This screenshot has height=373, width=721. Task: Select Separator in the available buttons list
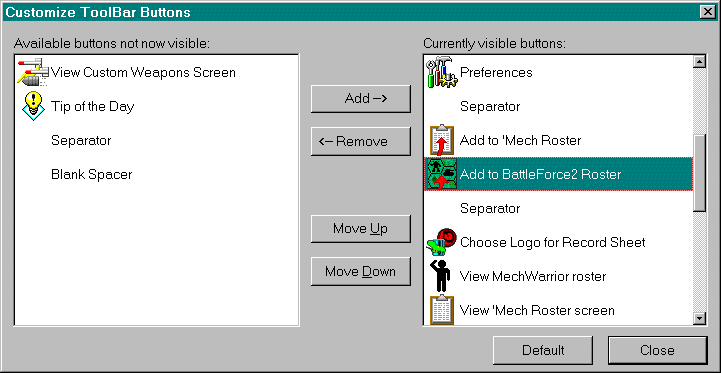pos(81,140)
